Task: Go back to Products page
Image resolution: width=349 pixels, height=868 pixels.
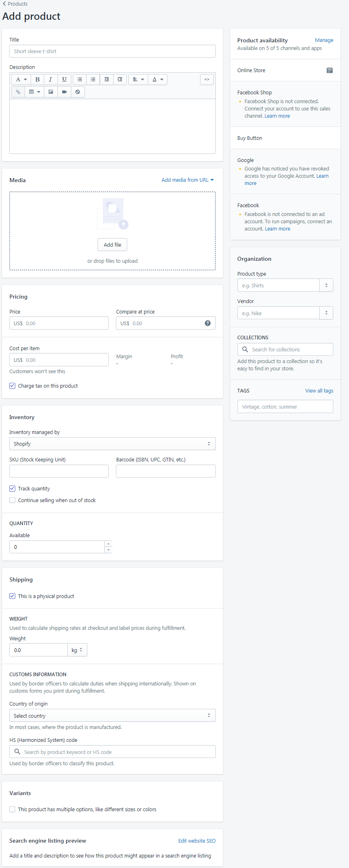Action: point(15,4)
